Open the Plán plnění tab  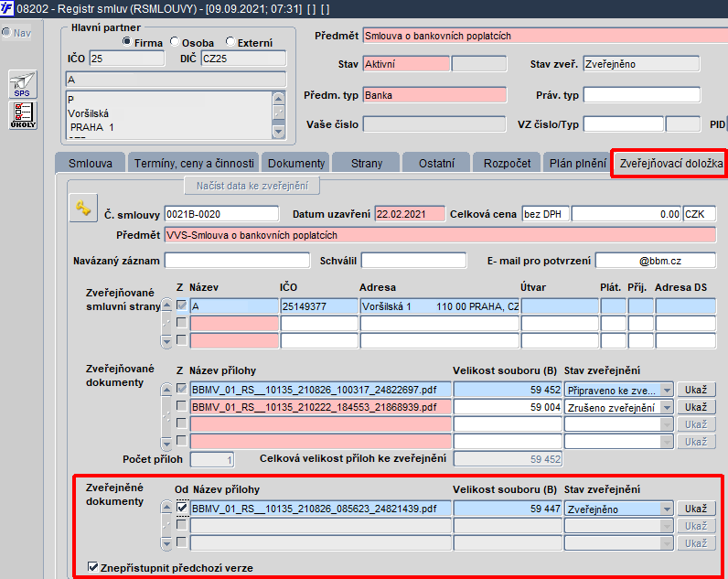click(x=578, y=164)
